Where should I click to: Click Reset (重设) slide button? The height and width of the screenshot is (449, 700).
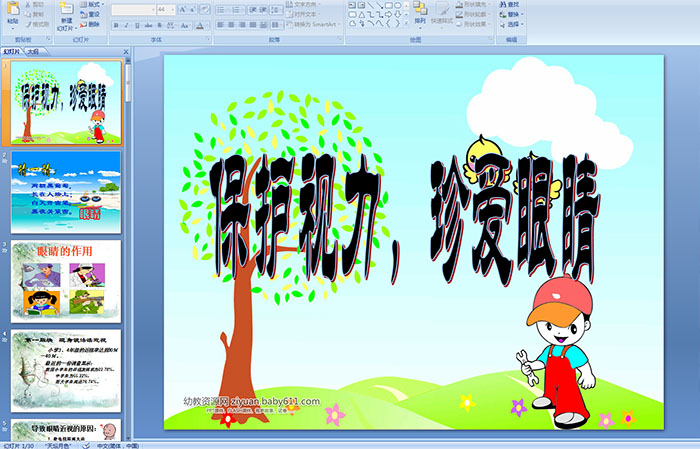90,14
